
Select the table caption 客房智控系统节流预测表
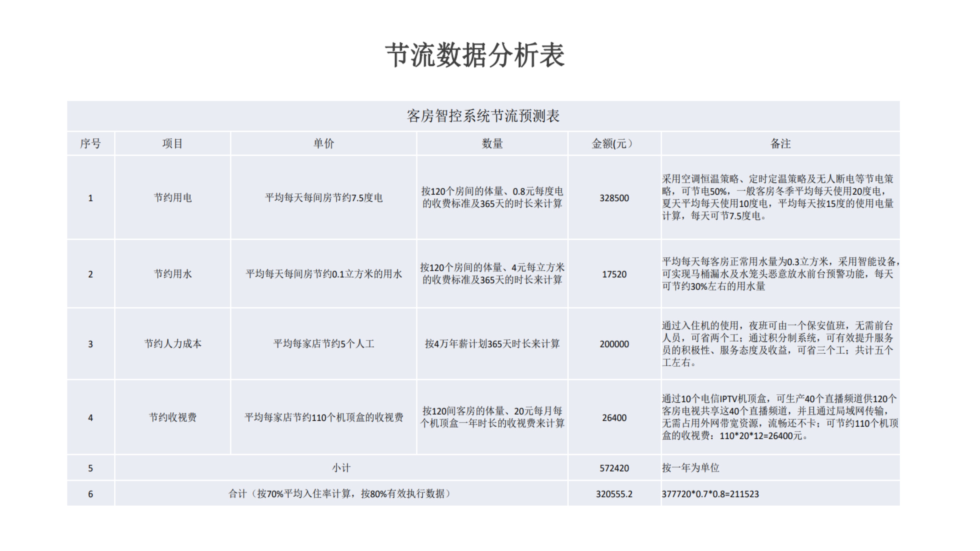(483, 116)
